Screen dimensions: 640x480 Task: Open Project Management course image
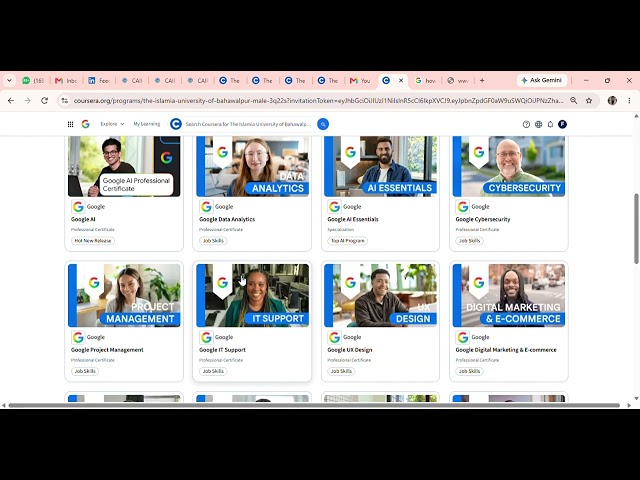[124, 295]
